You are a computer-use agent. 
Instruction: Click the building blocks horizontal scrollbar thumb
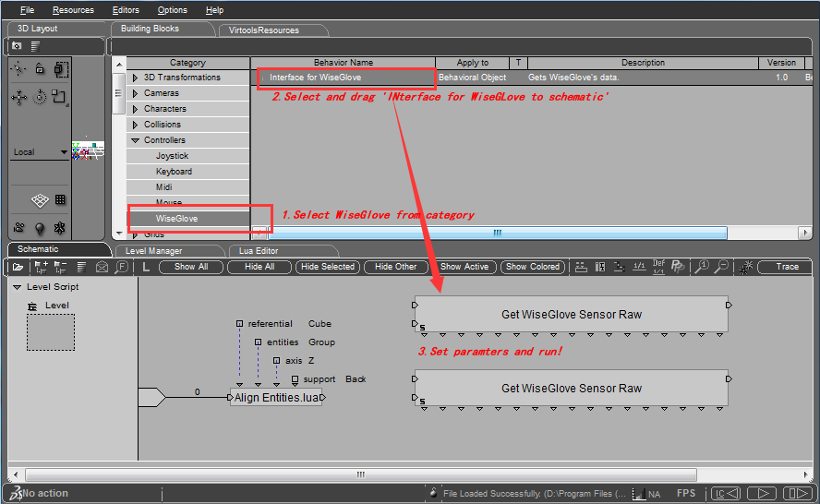click(x=499, y=233)
